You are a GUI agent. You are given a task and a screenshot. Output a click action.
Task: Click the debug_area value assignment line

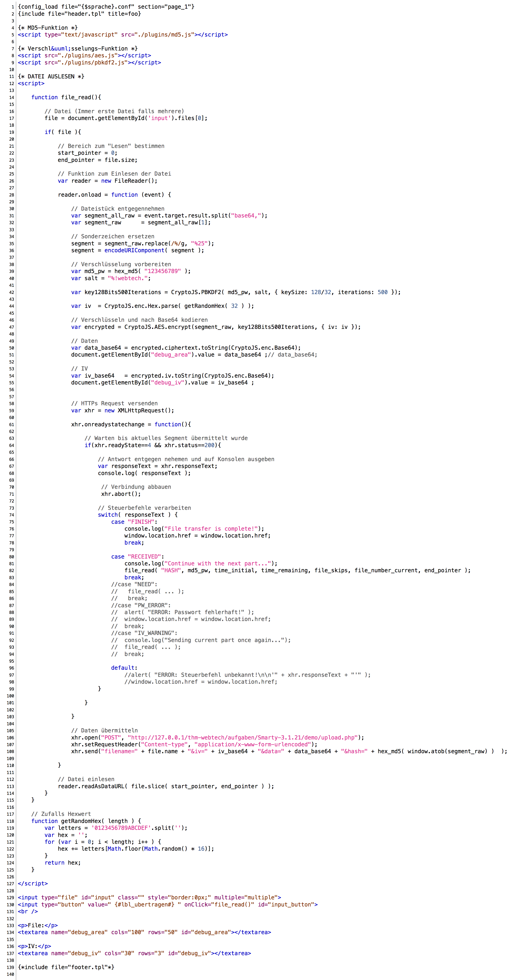[194, 355]
